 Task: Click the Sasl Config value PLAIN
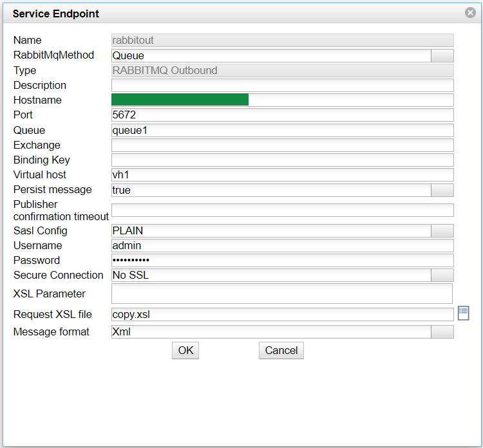(271, 231)
